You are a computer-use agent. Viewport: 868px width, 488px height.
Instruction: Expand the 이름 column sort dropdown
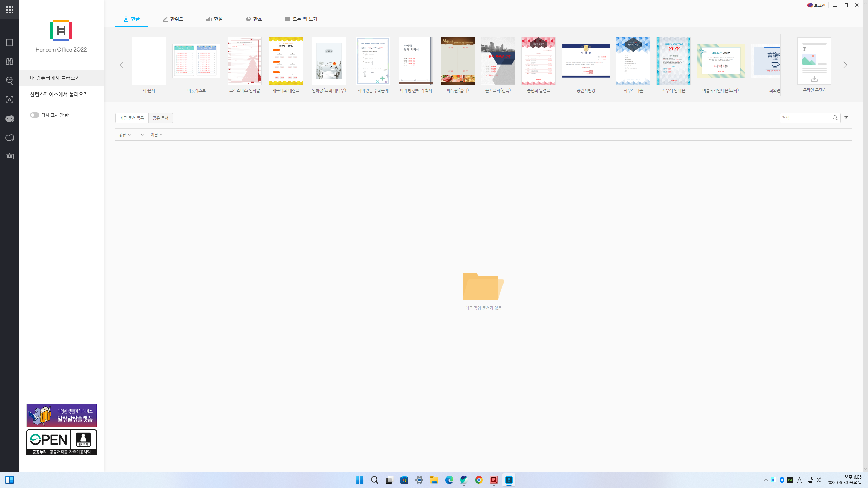(156, 135)
